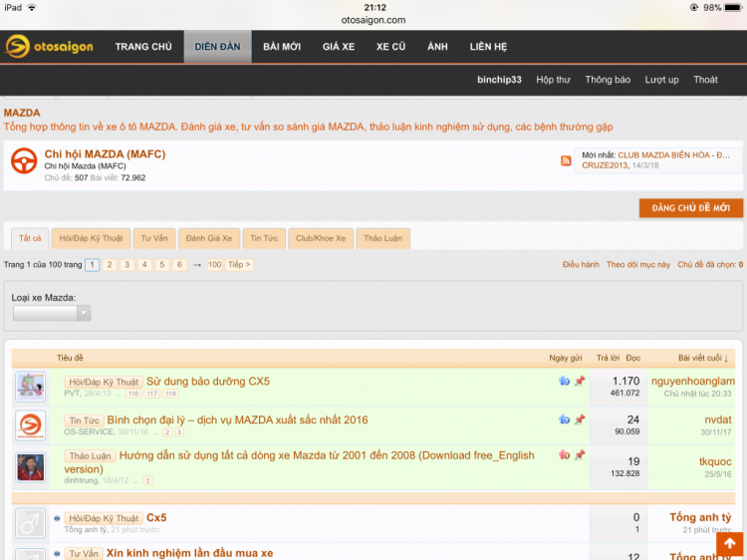Open thread Hướng dẫn sử dụng Mazda 2001-2008
This screenshot has width=747, height=560.
click(x=299, y=461)
